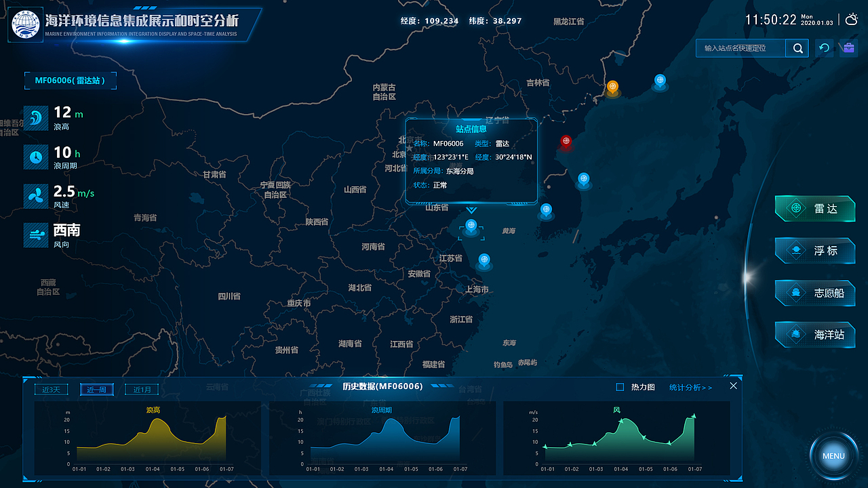
Task: Click the 西南 wind direction value
Action: coord(67,230)
